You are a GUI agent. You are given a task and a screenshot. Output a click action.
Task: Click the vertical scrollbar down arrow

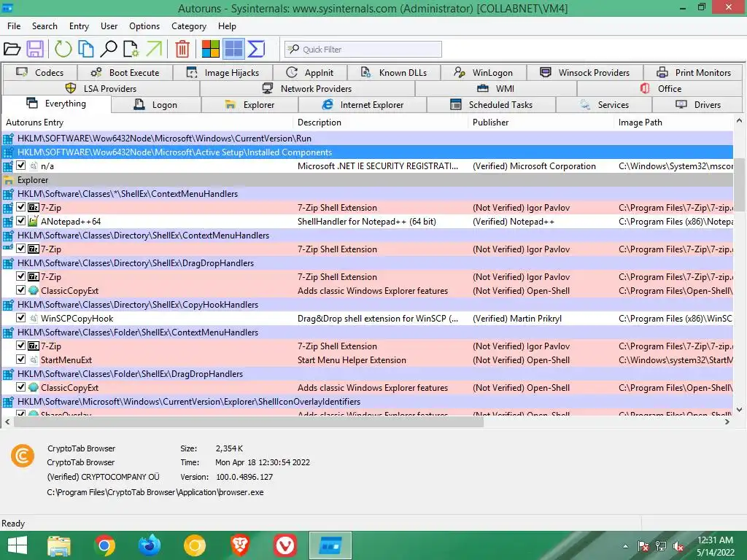(740, 410)
